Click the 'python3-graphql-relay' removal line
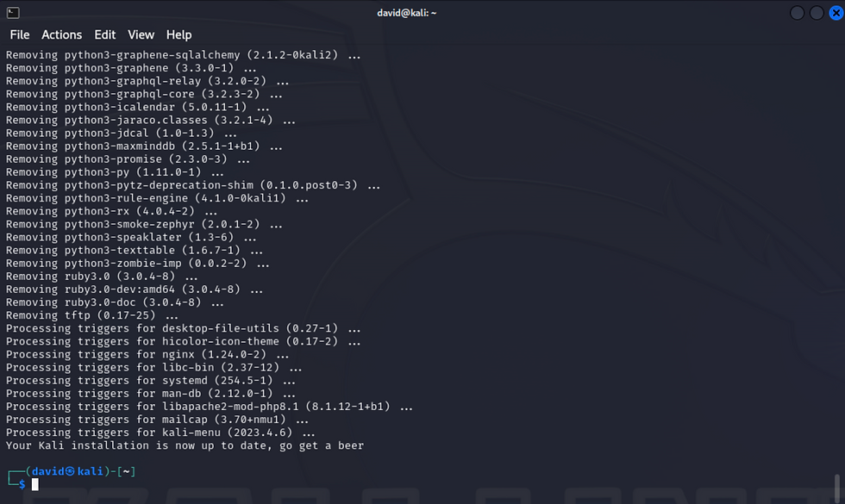Viewport: 845px width, 504px height. click(x=147, y=81)
